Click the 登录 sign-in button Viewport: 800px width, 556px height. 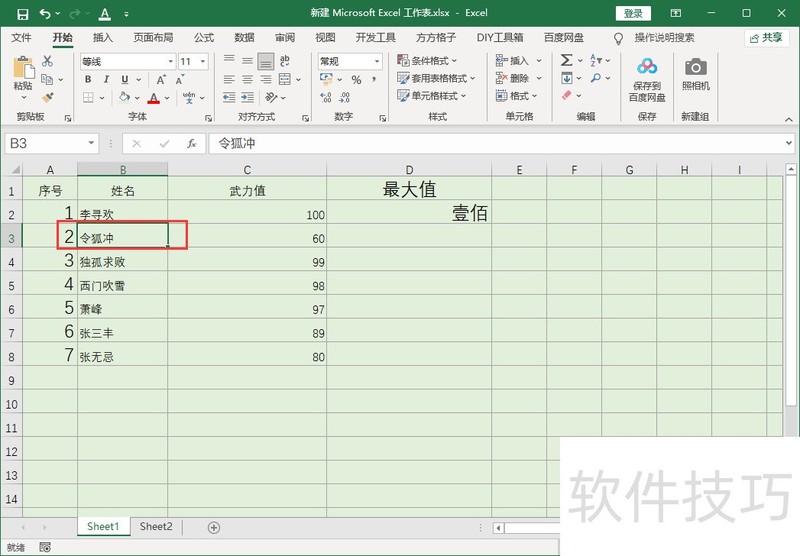pos(633,13)
